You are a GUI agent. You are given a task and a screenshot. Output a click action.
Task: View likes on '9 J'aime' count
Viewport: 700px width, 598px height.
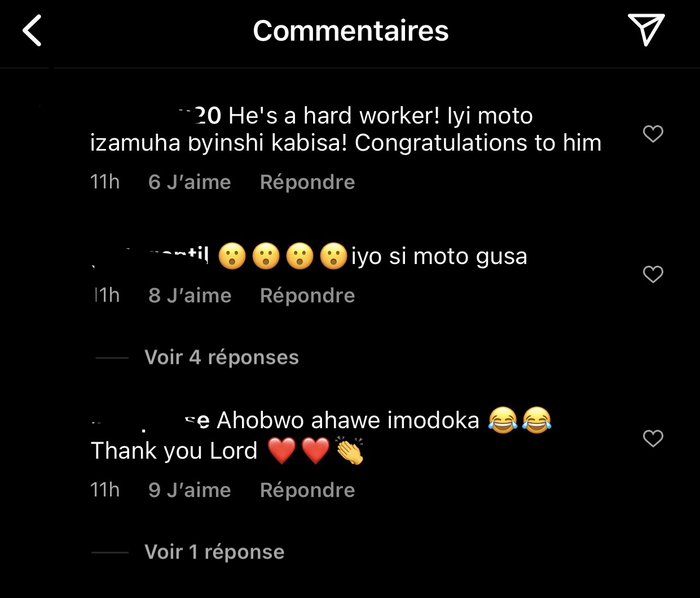tap(190, 490)
